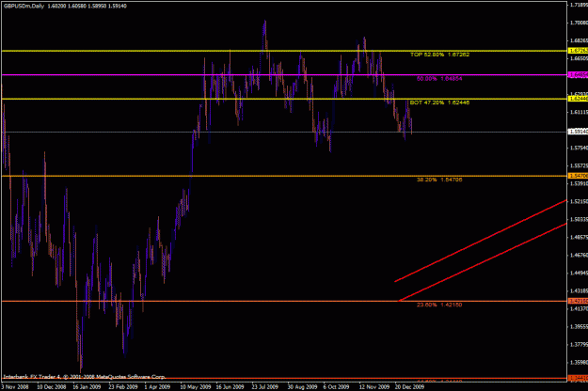Click the 50.00% 1.64854 label

tap(439, 79)
